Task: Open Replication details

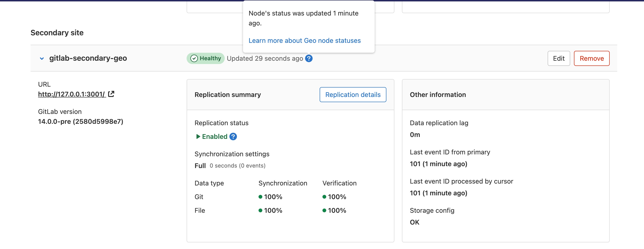Action: [x=353, y=95]
